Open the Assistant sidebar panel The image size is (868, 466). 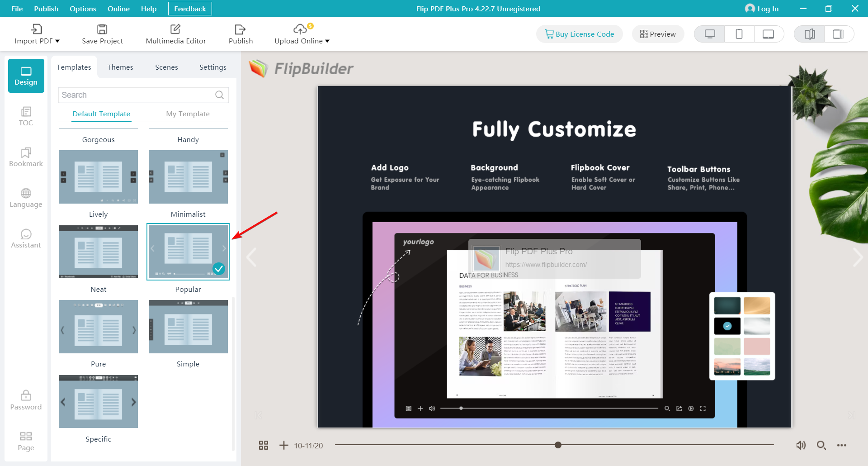pyautogui.click(x=26, y=238)
